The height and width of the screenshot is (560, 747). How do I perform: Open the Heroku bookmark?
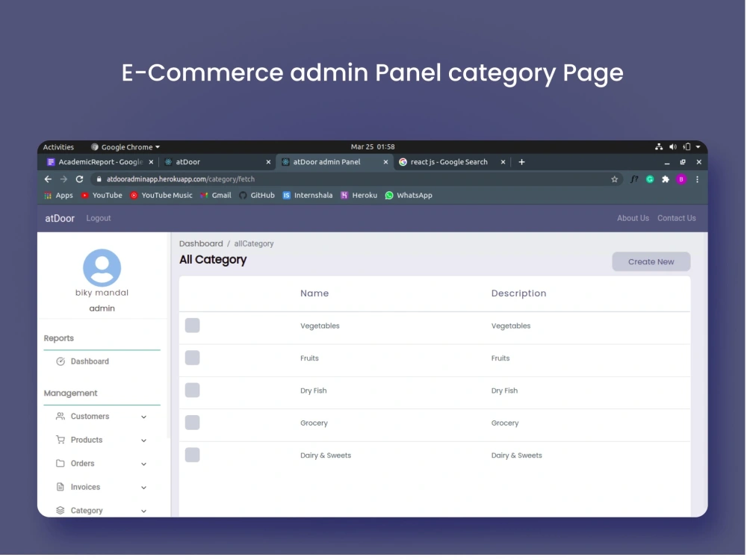pyautogui.click(x=359, y=196)
